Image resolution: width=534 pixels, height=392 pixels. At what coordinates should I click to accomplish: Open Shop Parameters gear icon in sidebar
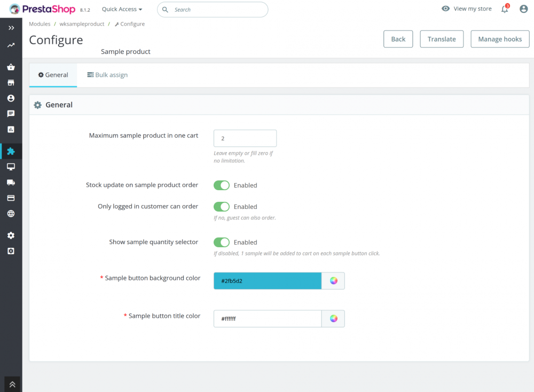[x=11, y=236]
